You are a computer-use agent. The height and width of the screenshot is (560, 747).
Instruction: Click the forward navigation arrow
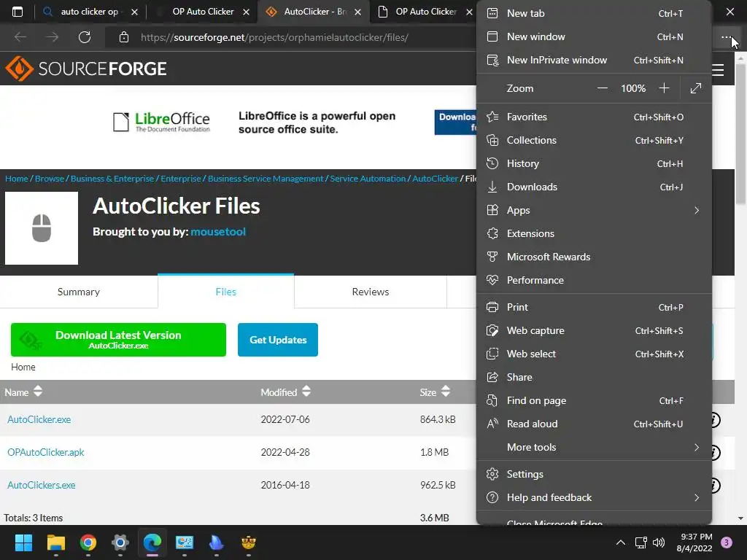coord(53,37)
